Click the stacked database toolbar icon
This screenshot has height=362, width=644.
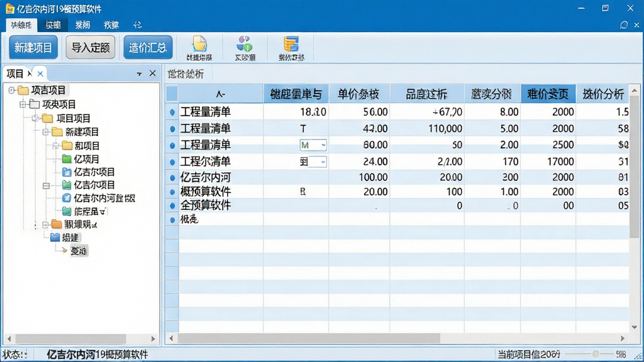(x=291, y=44)
